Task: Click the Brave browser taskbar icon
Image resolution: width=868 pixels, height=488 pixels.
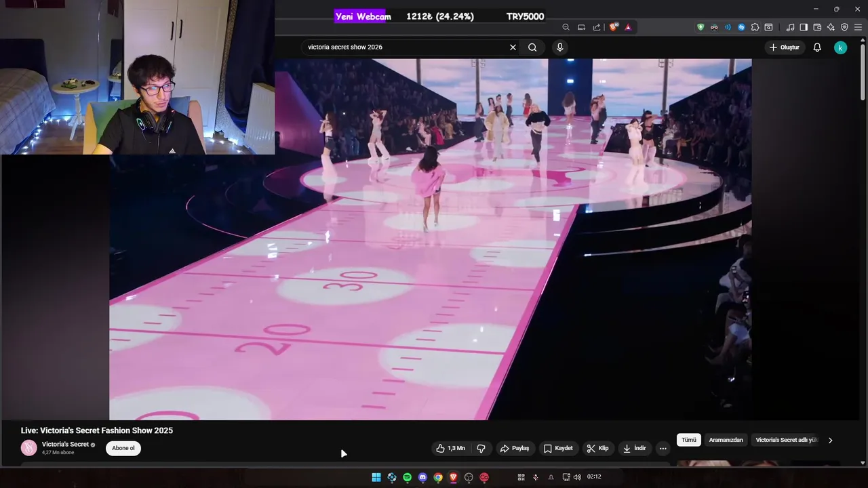Action: click(x=453, y=477)
